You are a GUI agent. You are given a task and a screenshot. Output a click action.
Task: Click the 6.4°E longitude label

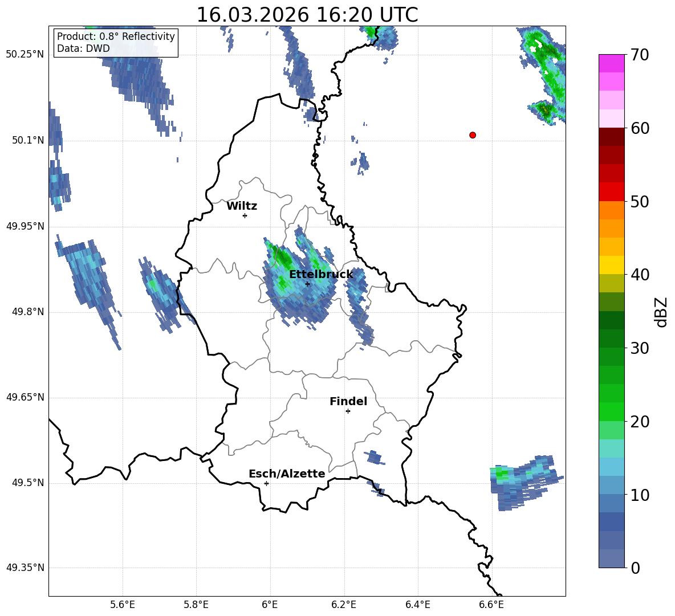point(417,605)
